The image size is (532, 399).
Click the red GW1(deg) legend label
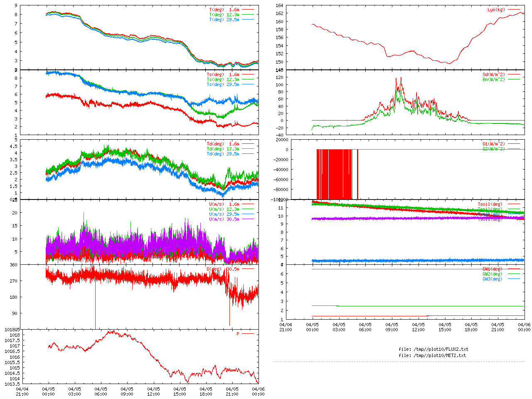coord(493,269)
